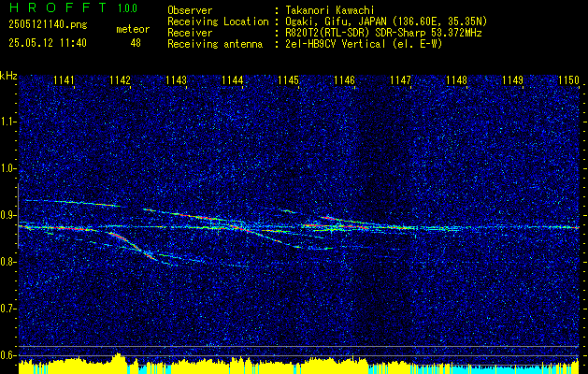
Task: Click the Receiving antenna label
Action: pos(215,44)
